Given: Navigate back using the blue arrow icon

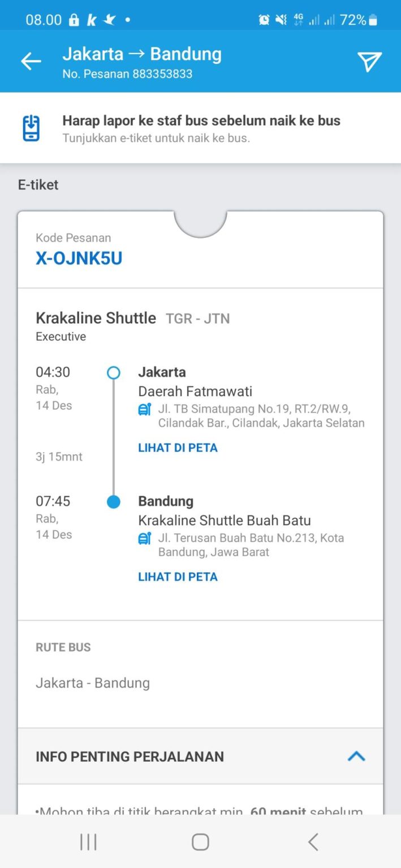Looking at the screenshot, I should (x=31, y=61).
